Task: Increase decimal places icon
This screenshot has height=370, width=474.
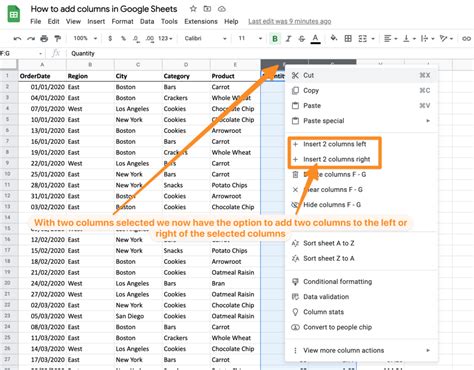Action: click(x=150, y=39)
